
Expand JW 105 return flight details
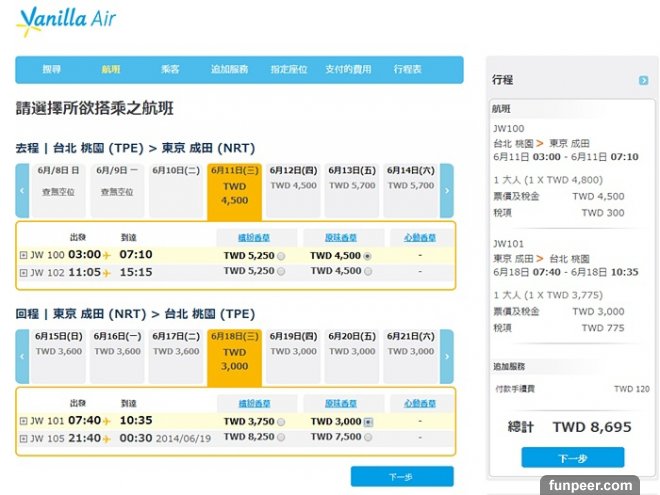pos(24,438)
